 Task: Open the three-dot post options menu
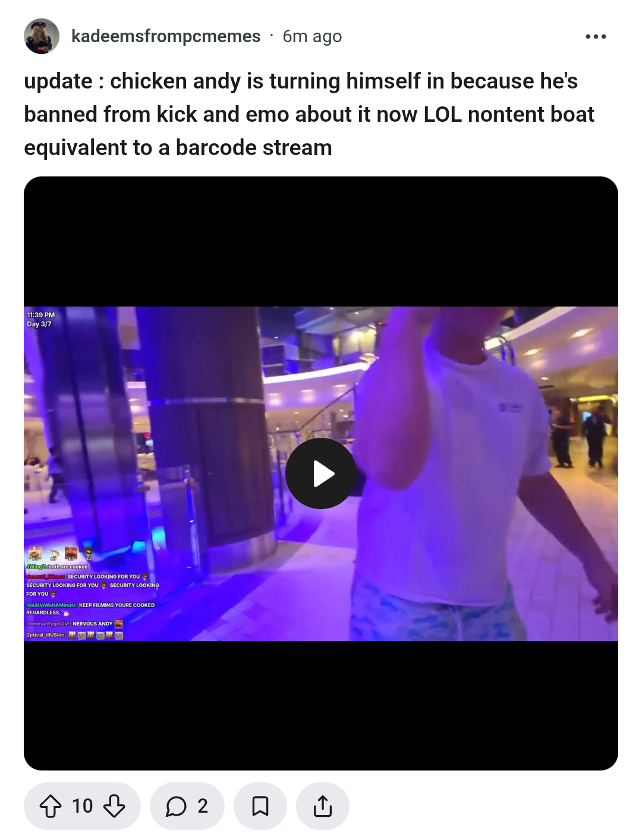click(x=595, y=36)
